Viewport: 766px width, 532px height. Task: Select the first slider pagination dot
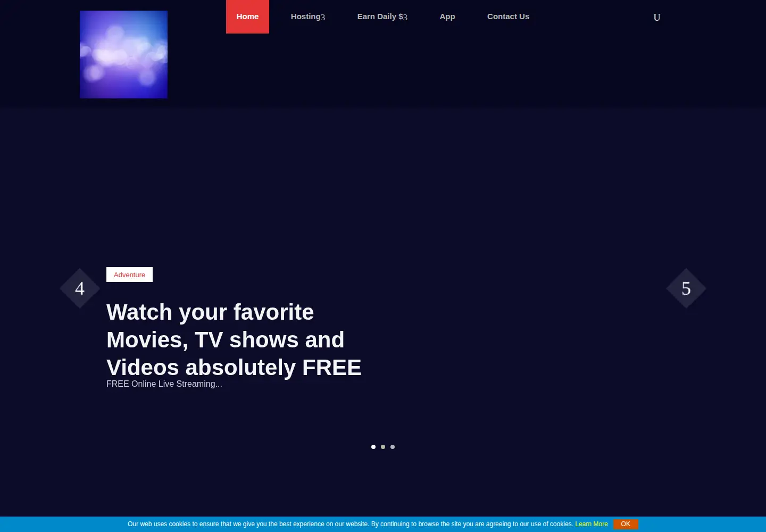(x=373, y=447)
